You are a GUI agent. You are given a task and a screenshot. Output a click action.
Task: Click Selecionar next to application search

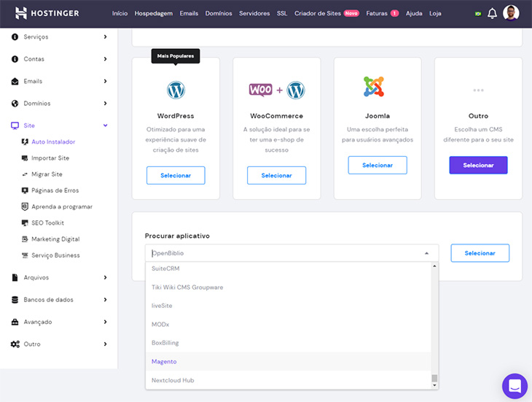(480, 253)
